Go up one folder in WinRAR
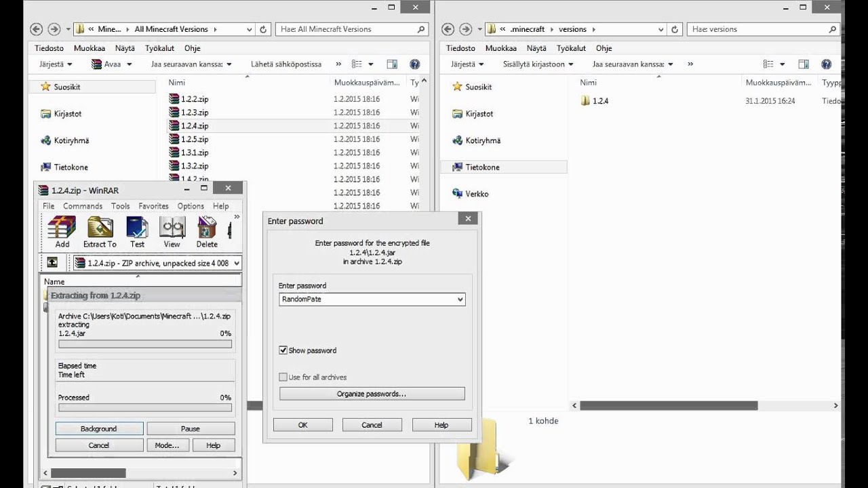868x488 pixels. pos(52,263)
